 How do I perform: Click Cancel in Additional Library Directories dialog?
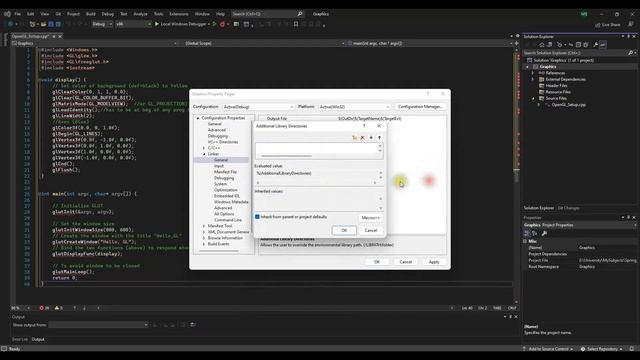click(x=371, y=231)
